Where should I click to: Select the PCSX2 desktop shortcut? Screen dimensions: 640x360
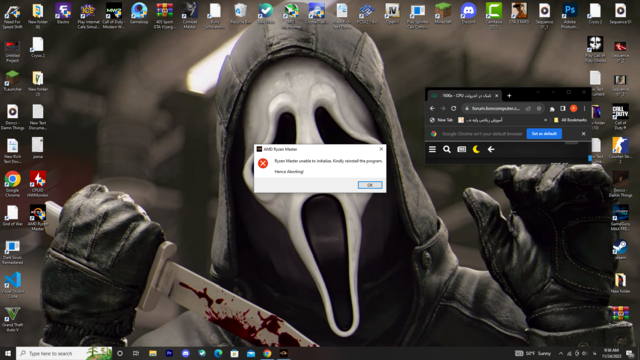pos(367,13)
